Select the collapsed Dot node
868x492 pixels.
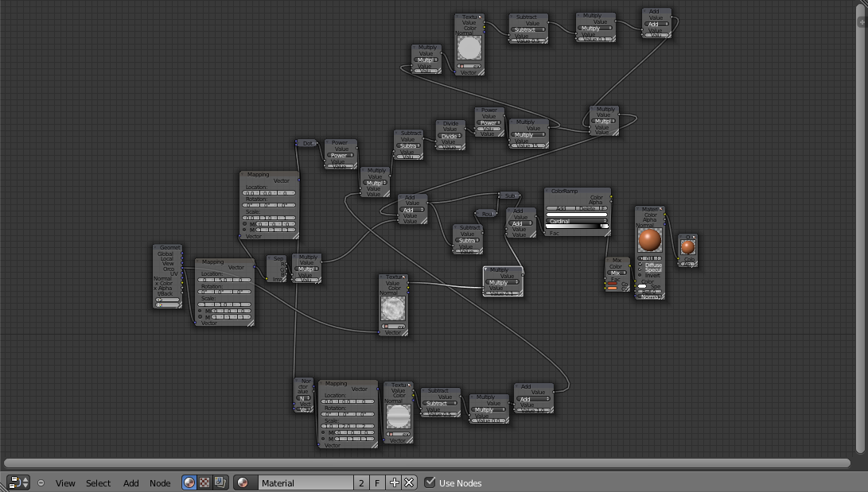tap(306, 143)
